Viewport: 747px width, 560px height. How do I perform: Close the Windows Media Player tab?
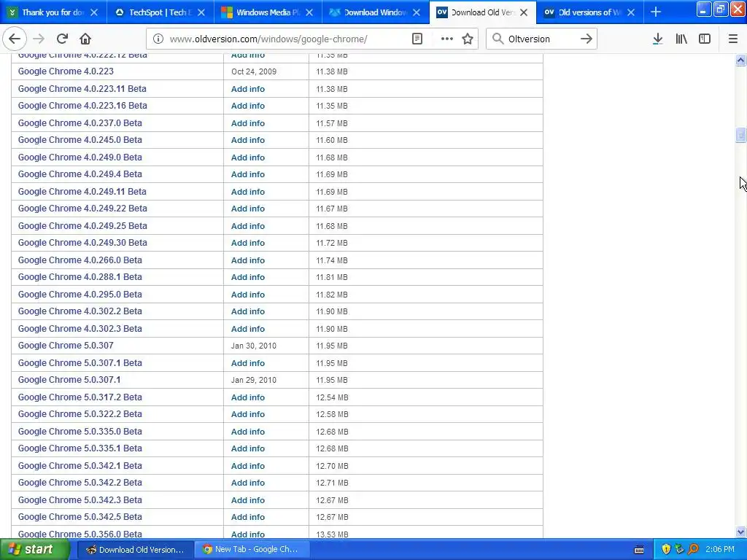309,12
